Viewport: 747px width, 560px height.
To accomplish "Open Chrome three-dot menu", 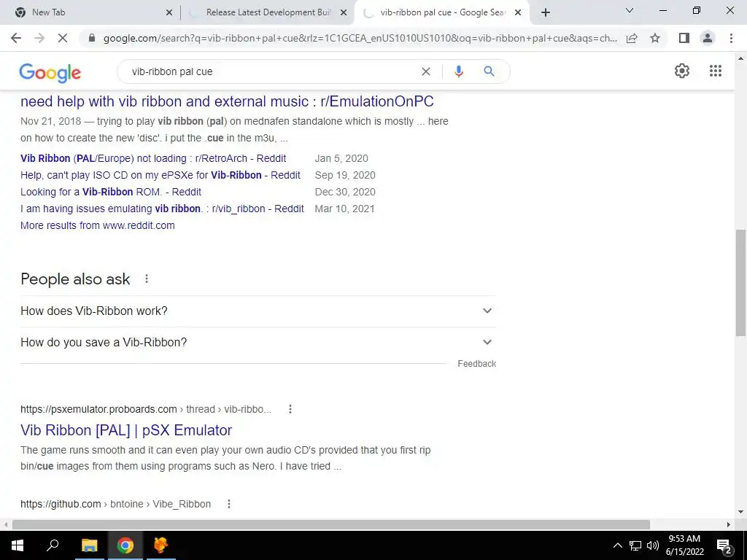I will (x=731, y=38).
